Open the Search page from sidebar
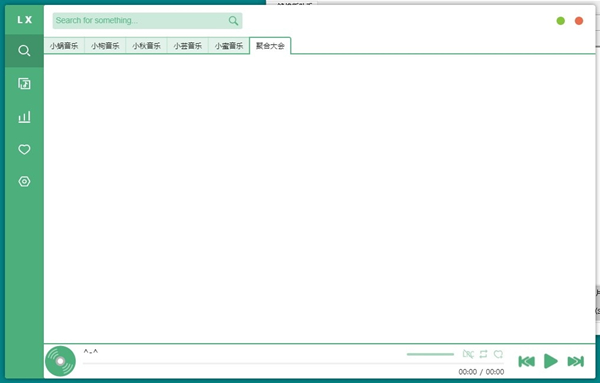Image resolution: width=600 pixels, height=383 pixels. click(24, 51)
